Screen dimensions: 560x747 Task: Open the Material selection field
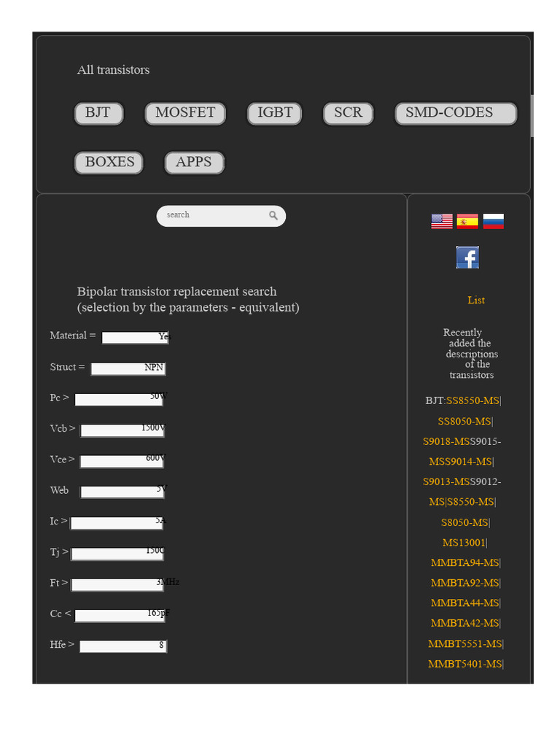[135, 338]
